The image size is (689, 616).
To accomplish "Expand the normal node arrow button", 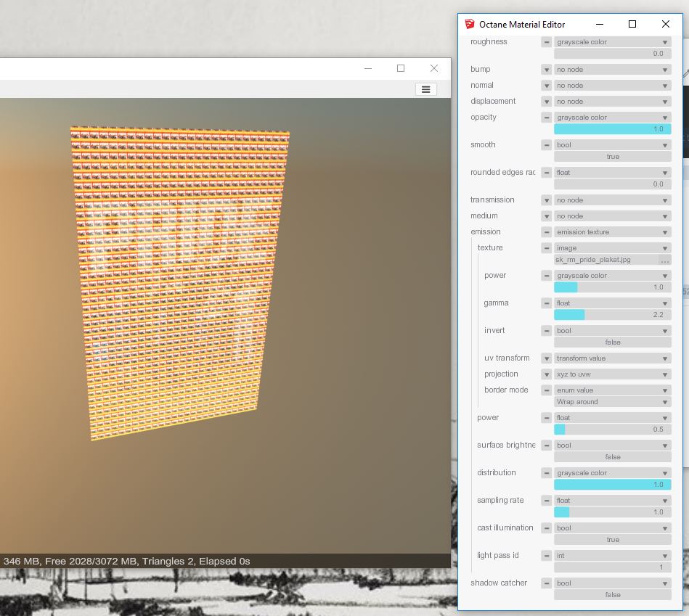I will click(546, 86).
